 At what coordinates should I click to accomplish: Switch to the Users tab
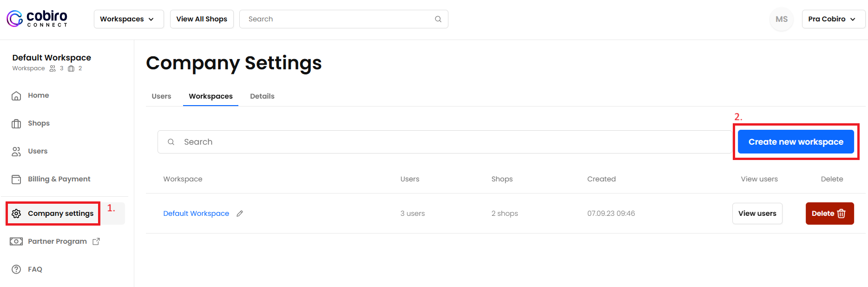tap(161, 96)
